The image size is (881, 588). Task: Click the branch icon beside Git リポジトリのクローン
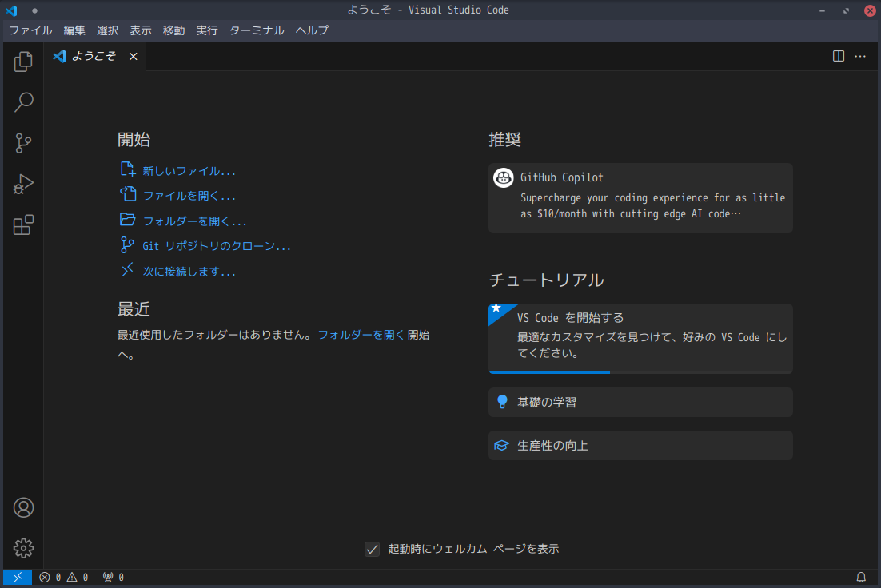pos(128,244)
